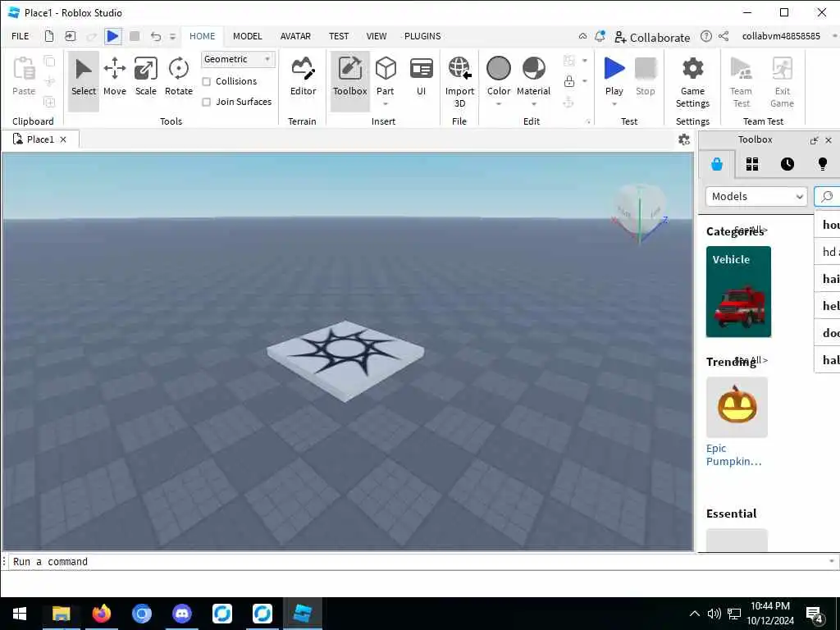Screen dimensions: 840x630
Task: Click See All next to Categories
Action: coord(751,230)
